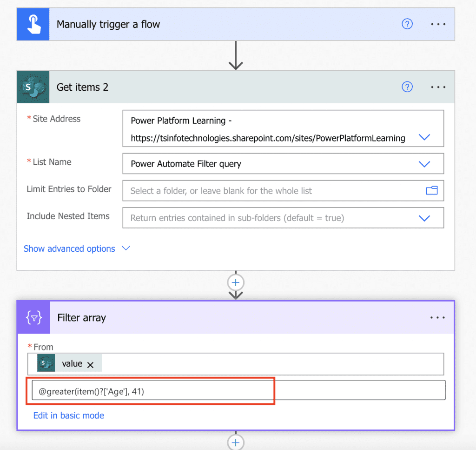Image resolution: width=476 pixels, height=450 pixels.
Task: Click the SharePoint site URL text
Action: click(x=268, y=138)
